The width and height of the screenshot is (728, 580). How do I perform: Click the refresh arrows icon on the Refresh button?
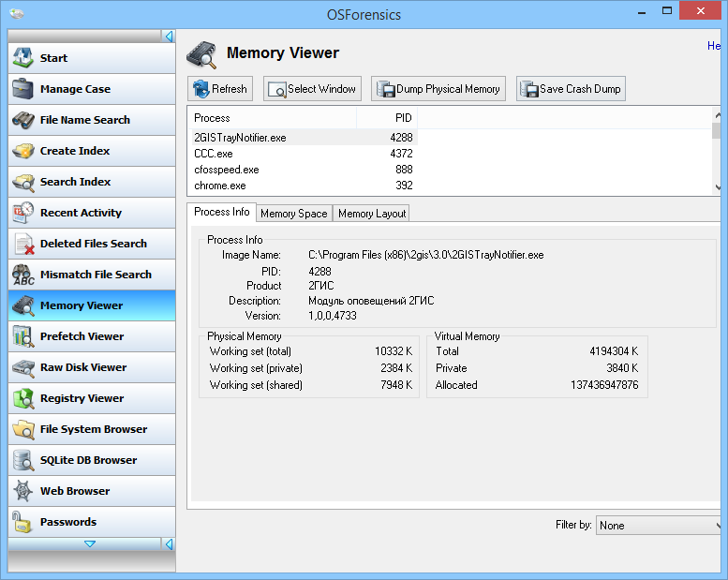[x=201, y=89]
